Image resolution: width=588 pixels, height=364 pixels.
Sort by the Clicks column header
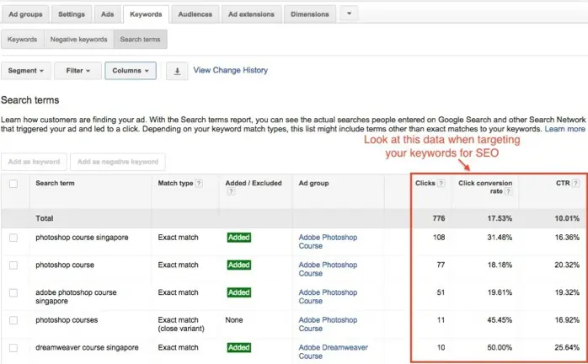point(425,183)
